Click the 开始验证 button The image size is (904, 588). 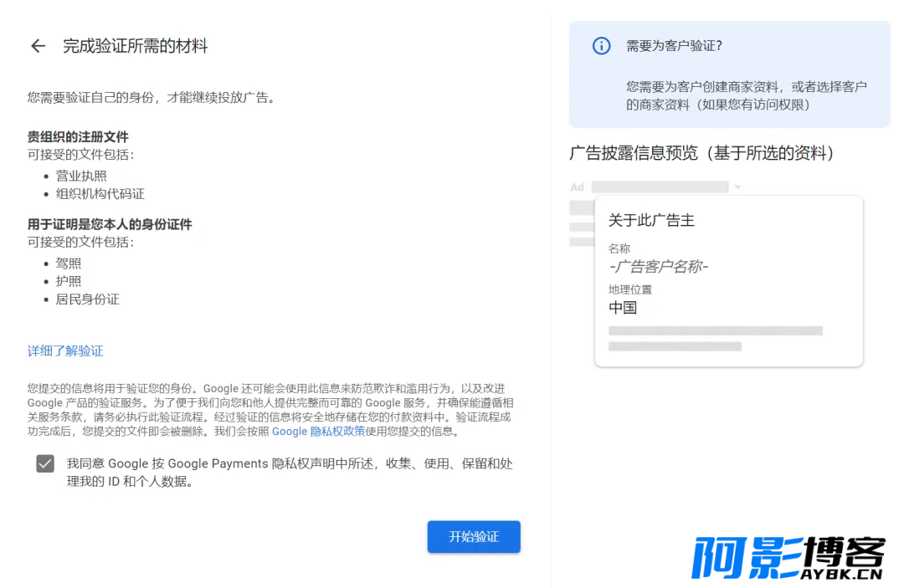(x=473, y=537)
